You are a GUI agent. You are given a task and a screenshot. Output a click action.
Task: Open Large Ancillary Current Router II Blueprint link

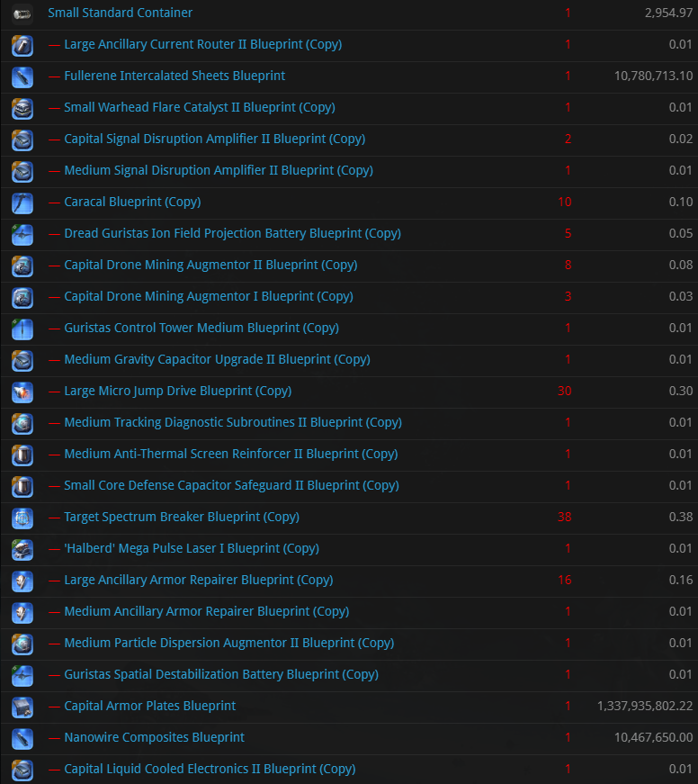point(203,44)
